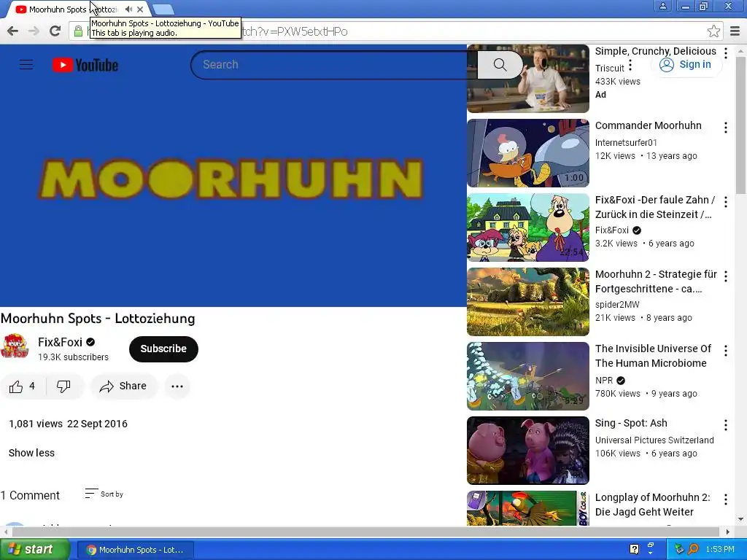Open options for Triscuit ad
747x560 pixels.
[726, 52]
